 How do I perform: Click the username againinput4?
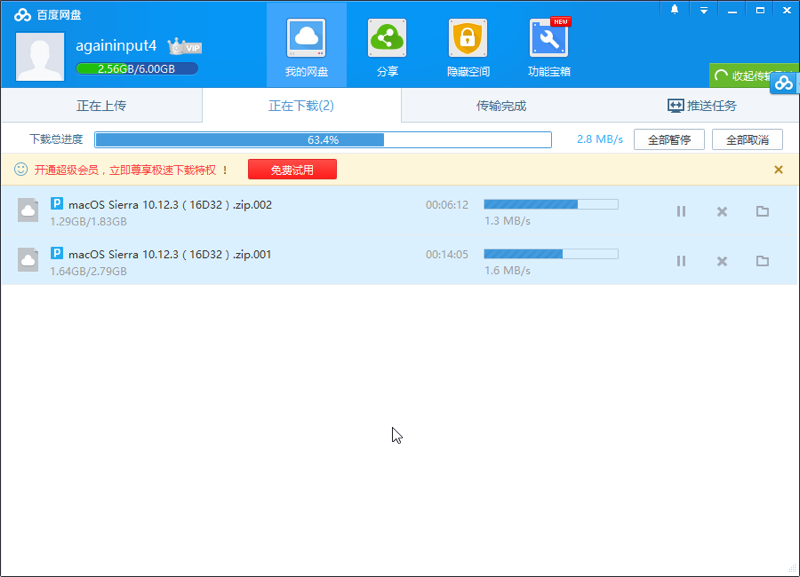[116, 45]
